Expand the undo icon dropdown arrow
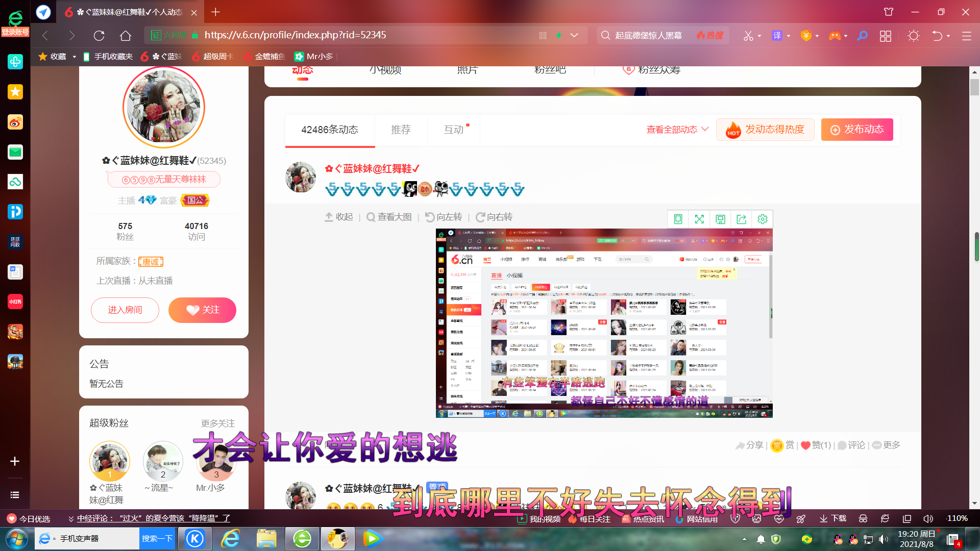The image size is (980, 551). click(948, 36)
